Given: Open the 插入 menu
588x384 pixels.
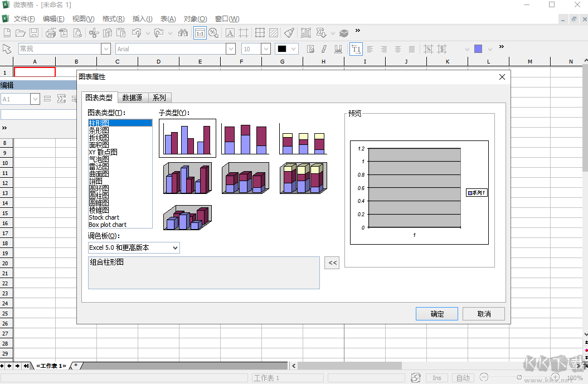Looking at the screenshot, I should tap(142, 18).
